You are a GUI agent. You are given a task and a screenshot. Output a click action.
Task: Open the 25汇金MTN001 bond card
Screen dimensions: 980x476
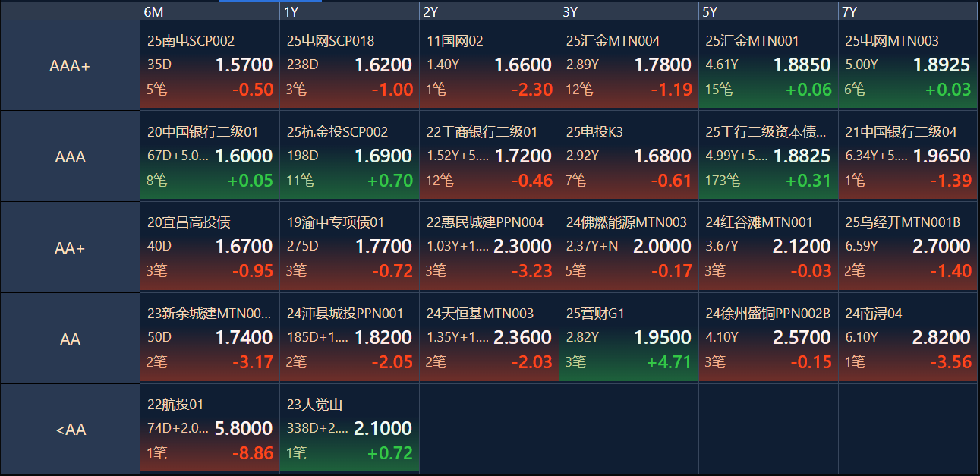point(769,65)
